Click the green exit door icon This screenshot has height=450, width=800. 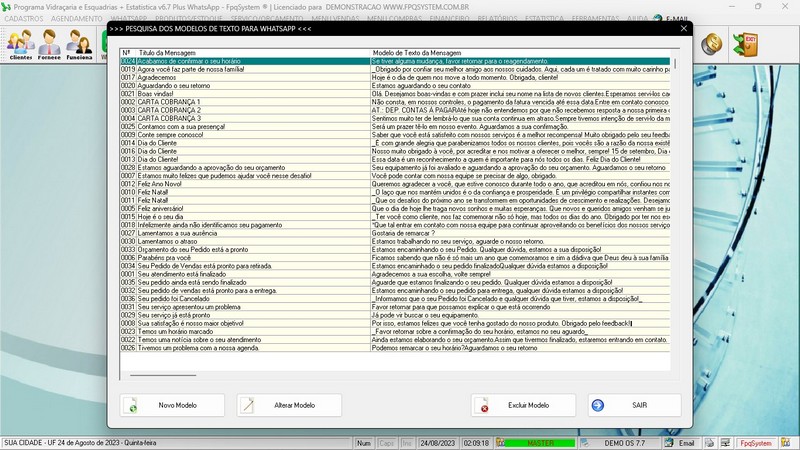[745, 44]
